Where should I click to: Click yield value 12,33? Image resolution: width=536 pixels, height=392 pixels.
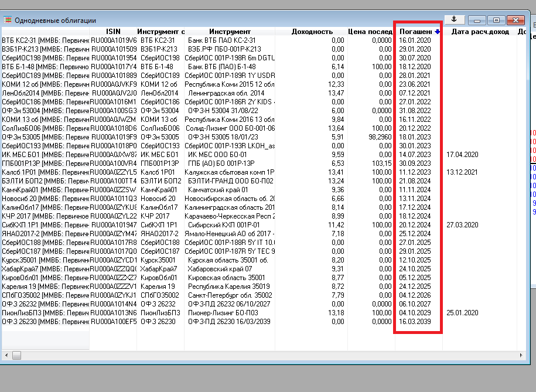pyautogui.click(x=336, y=84)
